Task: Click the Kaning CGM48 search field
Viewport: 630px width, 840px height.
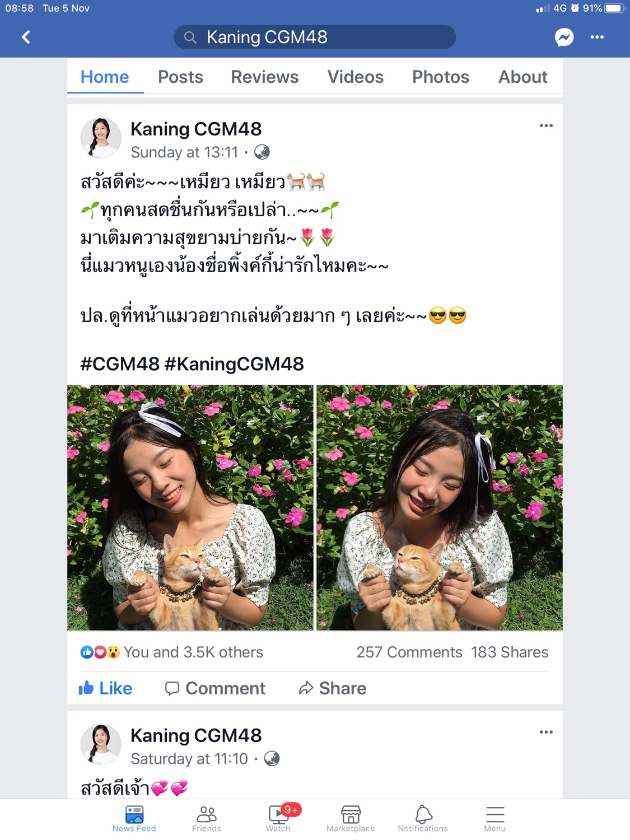Action: tap(315, 37)
